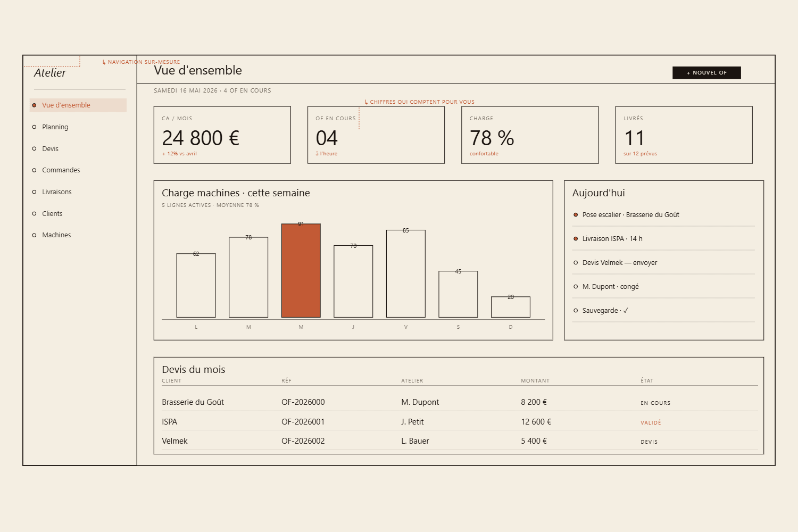
Task: Click the hollow dot beside M. Dupont congé
Action: (576, 287)
